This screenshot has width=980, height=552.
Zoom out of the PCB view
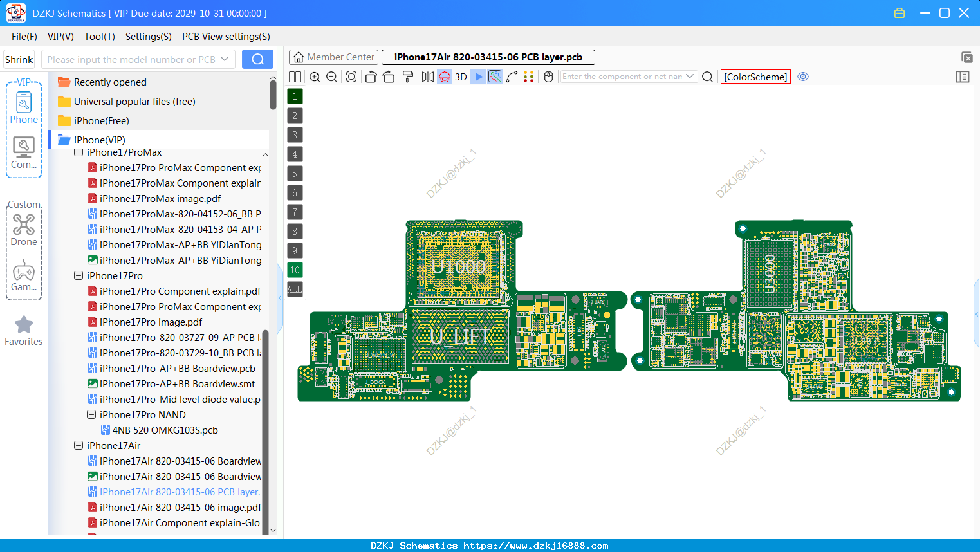pyautogui.click(x=332, y=77)
